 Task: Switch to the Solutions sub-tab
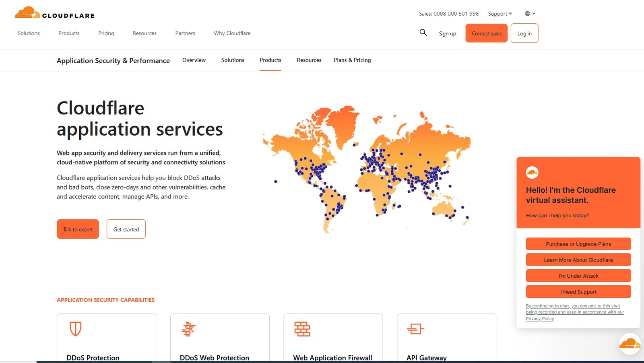tap(233, 60)
